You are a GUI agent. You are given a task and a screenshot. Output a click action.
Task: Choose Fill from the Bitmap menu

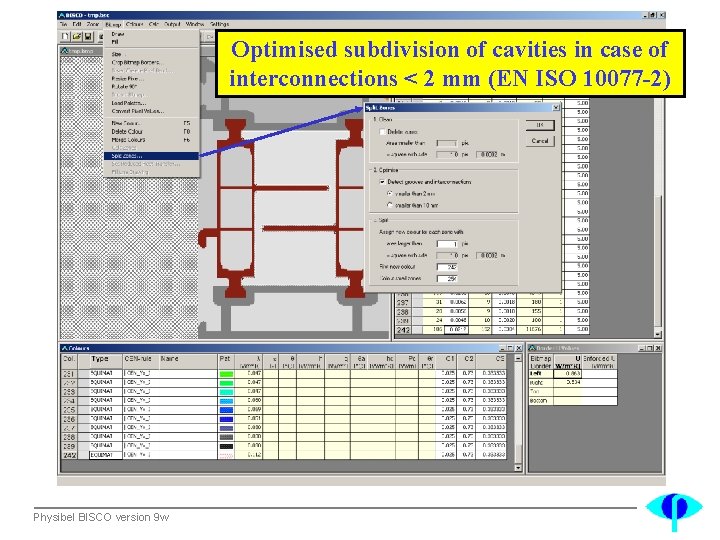pos(152,42)
